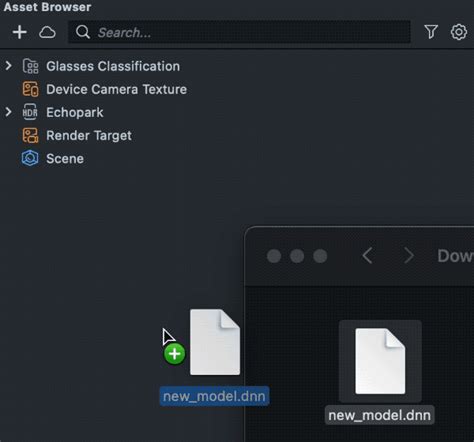Go forward in the Finder window
Screen dimensions: 474x442
point(409,256)
